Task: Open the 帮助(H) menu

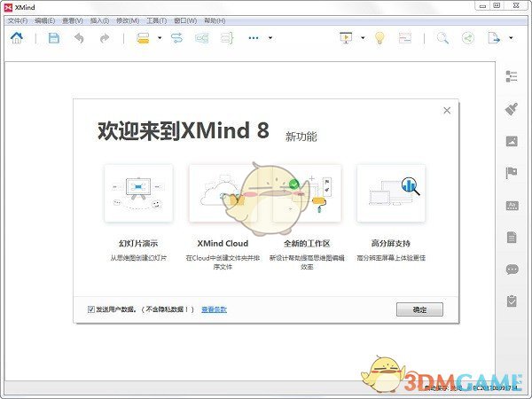Action: [215, 20]
